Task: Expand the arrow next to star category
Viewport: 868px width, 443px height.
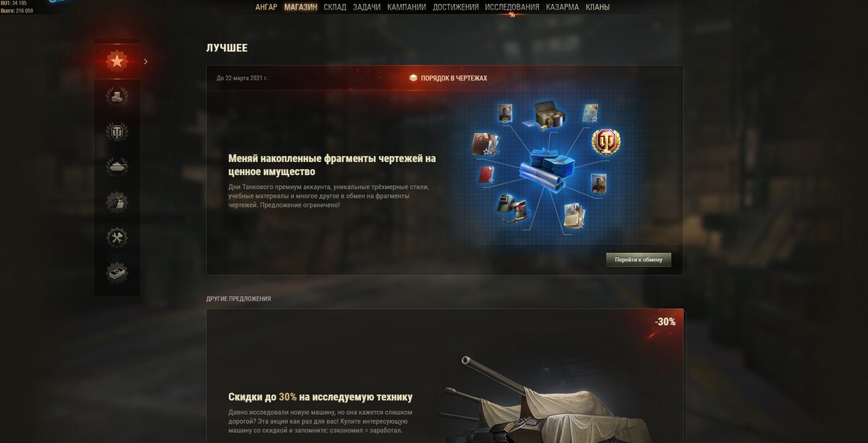Action: (146, 62)
